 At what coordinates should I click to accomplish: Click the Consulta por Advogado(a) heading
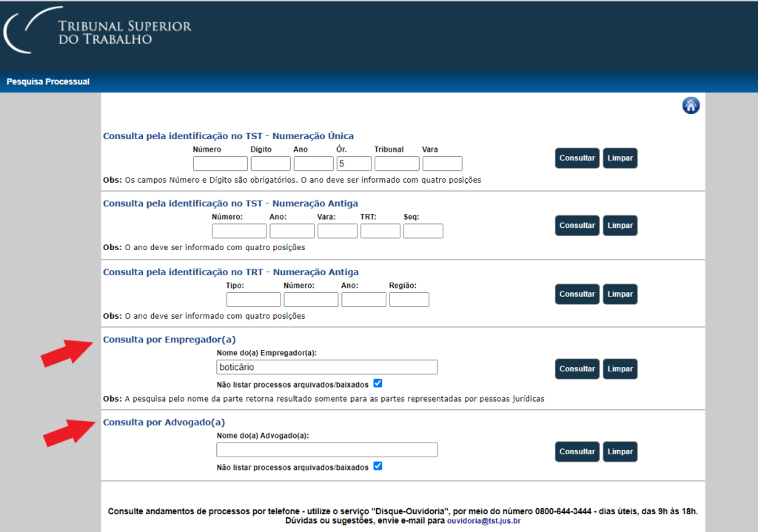tap(164, 422)
